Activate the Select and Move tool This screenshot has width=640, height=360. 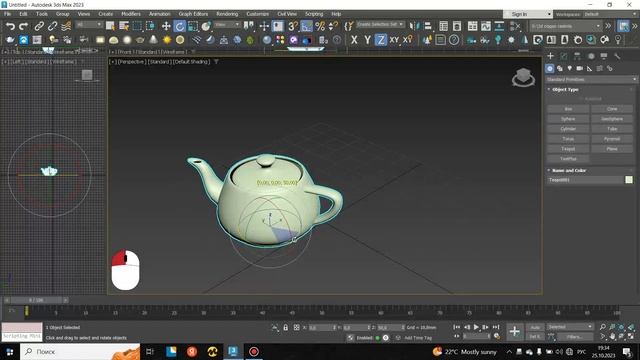pos(166,26)
